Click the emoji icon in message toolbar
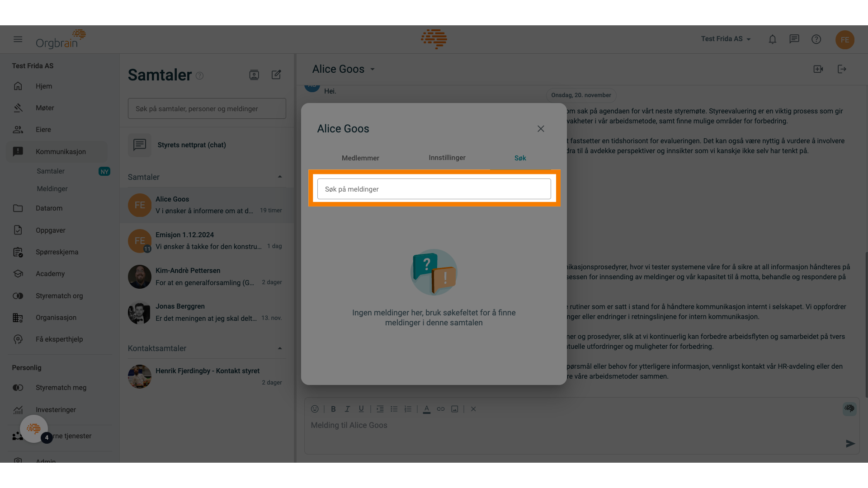Image resolution: width=868 pixels, height=488 pixels. [315, 409]
